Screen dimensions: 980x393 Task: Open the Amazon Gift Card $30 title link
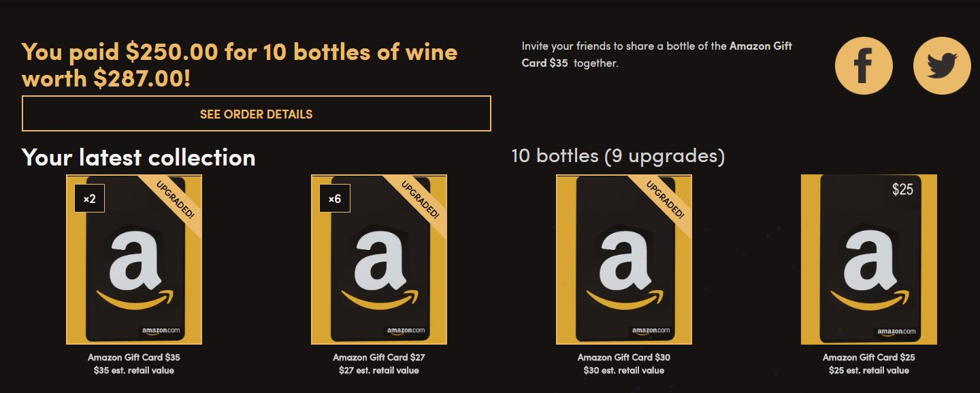pyautogui.click(x=624, y=357)
